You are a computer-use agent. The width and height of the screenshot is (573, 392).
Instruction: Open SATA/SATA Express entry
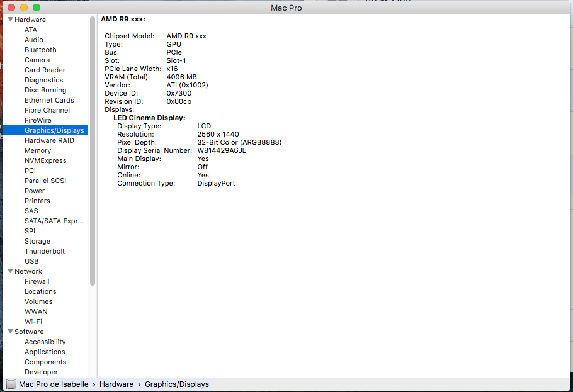coord(54,221)
